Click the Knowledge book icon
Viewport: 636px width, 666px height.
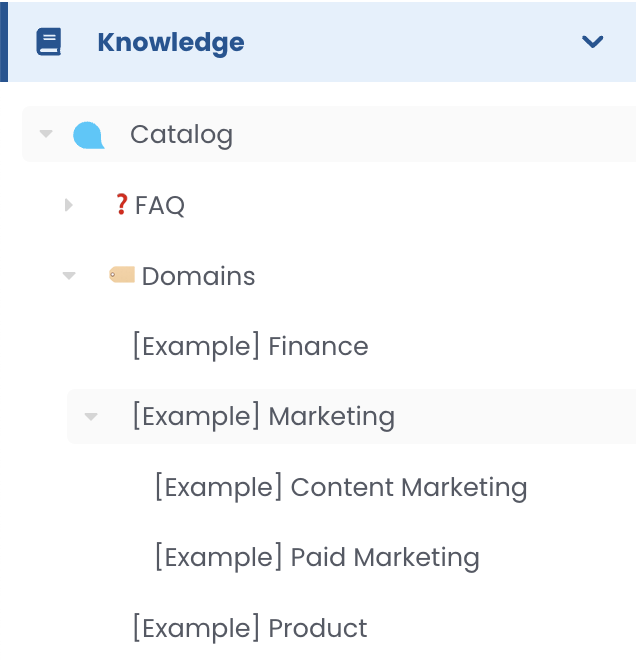tap(49, 42)
